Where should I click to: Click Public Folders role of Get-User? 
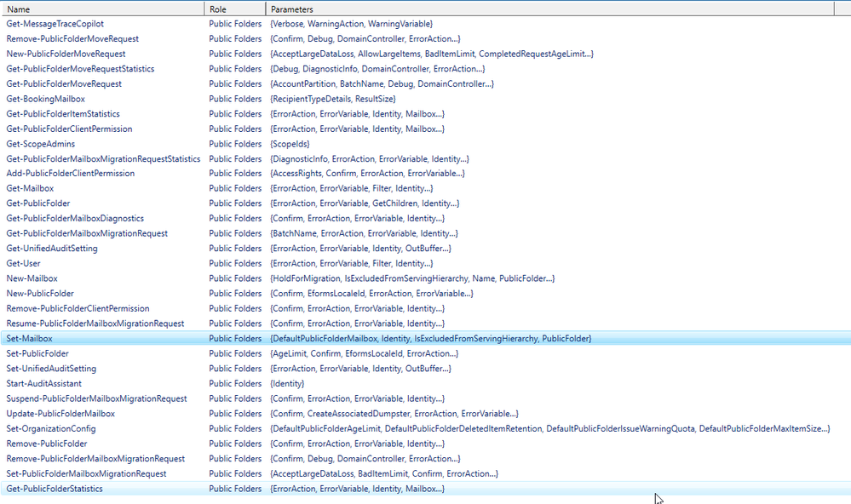235,263
